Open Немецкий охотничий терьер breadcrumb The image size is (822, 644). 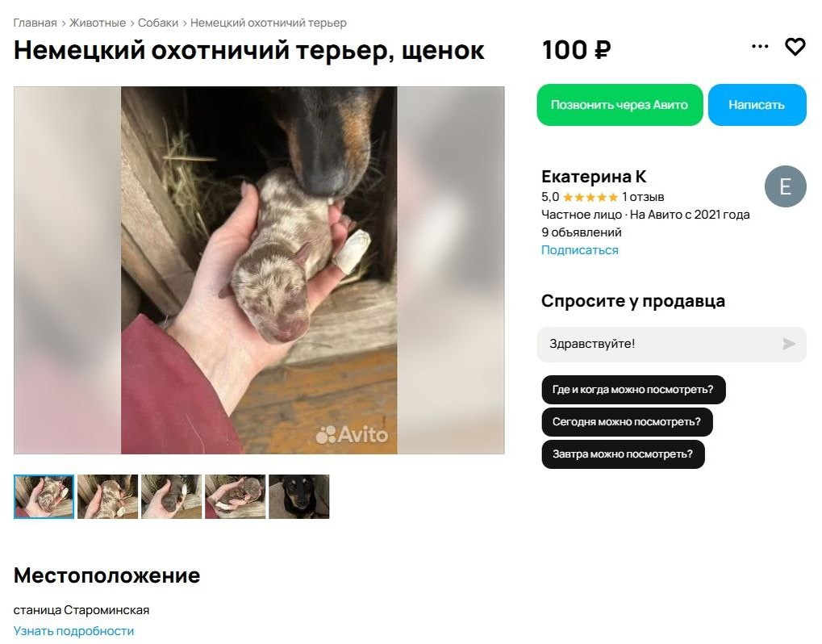(268, 23)
